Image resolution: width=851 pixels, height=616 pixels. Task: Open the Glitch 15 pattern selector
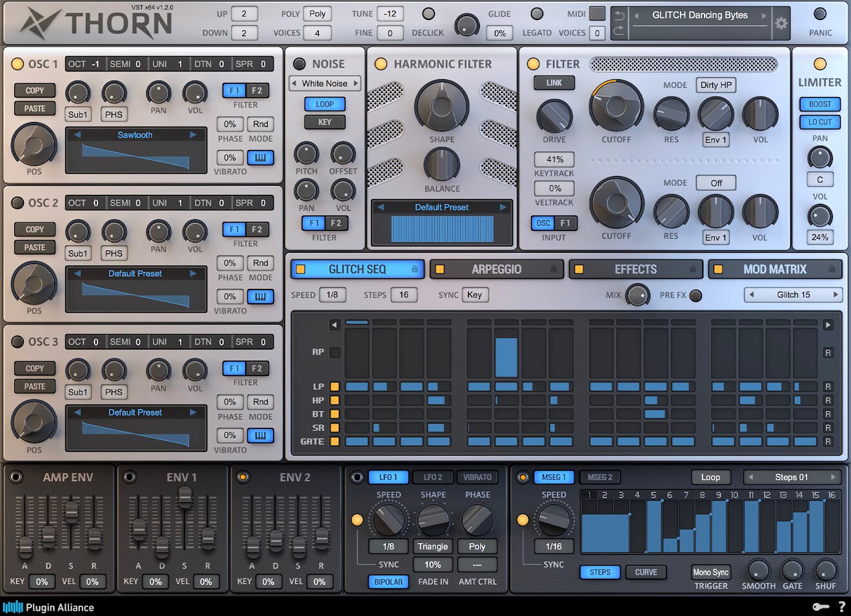point(793,295)
